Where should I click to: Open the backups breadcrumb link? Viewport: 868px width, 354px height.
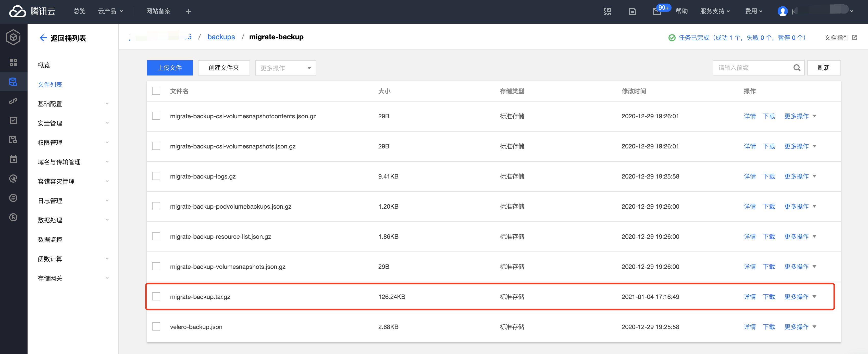[x=221, y=37]
